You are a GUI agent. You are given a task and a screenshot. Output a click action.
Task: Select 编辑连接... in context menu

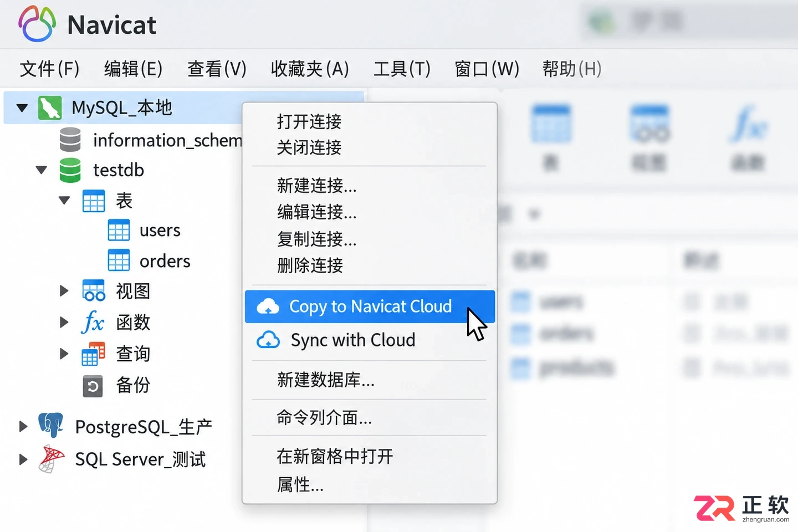pos(317,212)
